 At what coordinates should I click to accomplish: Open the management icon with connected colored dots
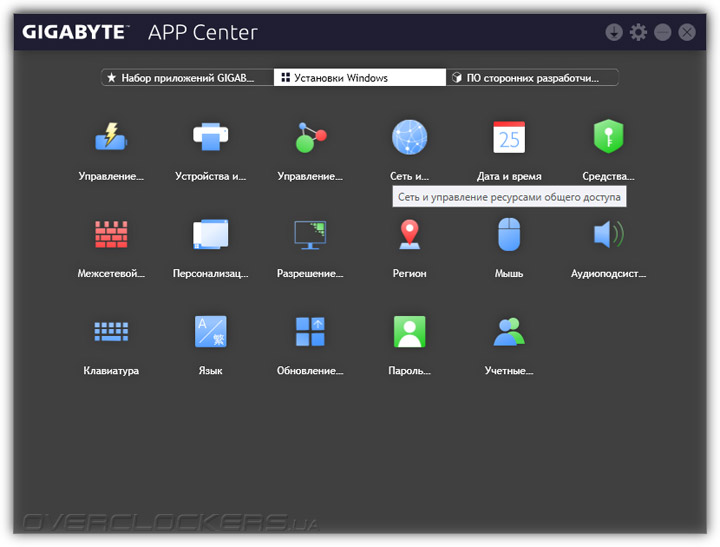(310, 137)
